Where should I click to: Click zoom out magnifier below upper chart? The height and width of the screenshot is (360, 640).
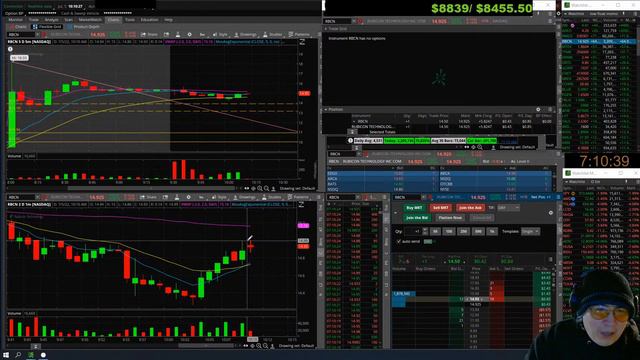pyautogui.click(x=267, y=189)
